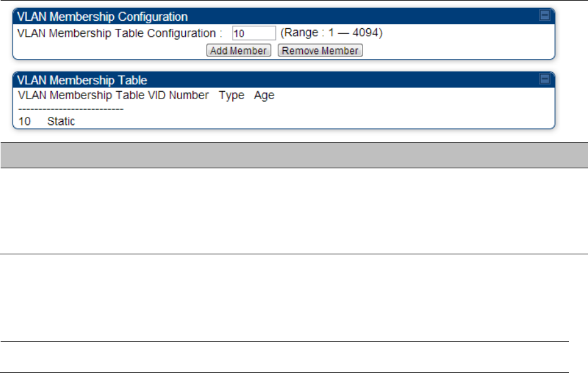
Task: Click the Add Member button
Action: pyautogui.click(x=239, y=51)
